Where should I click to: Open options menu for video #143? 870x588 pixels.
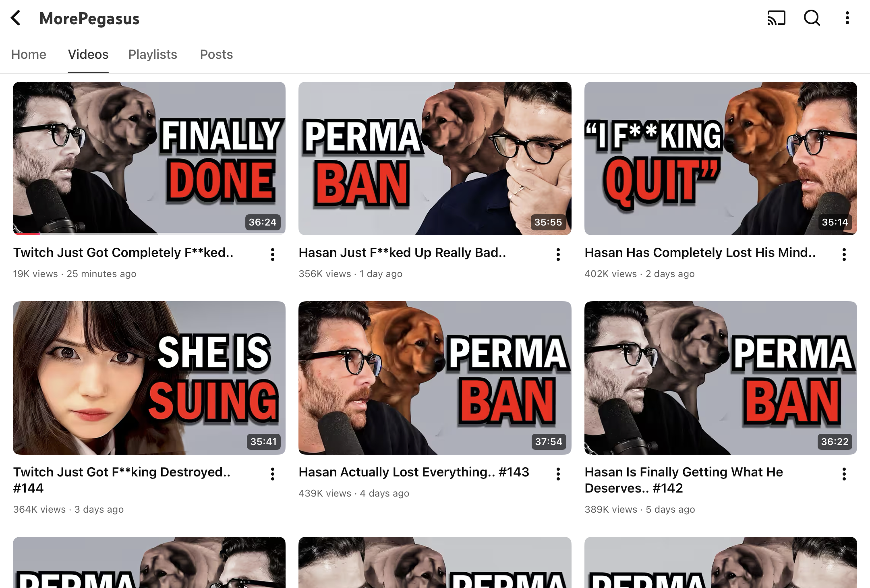558,474
